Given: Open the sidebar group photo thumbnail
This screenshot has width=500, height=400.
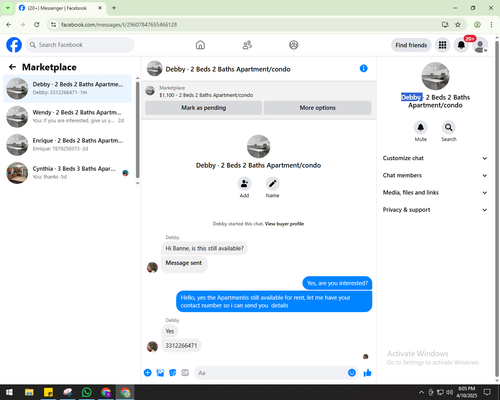Looking at the screenshot, I should coord(435,76).
